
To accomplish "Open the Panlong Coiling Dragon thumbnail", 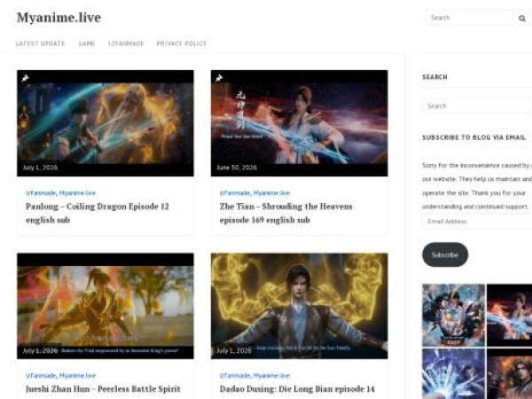I will coord(106,123).
